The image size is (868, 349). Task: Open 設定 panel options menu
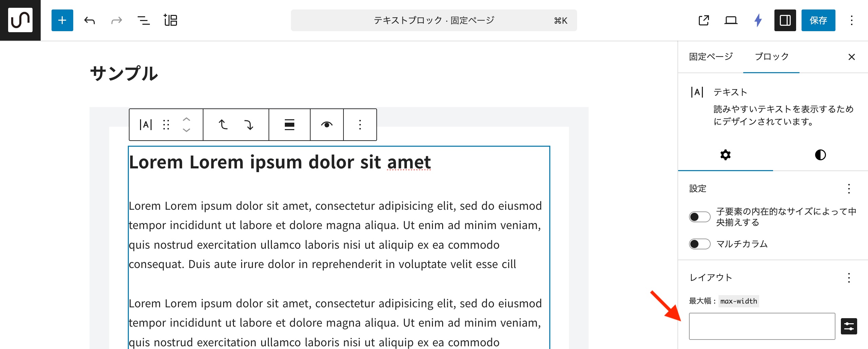pos(849,189)
